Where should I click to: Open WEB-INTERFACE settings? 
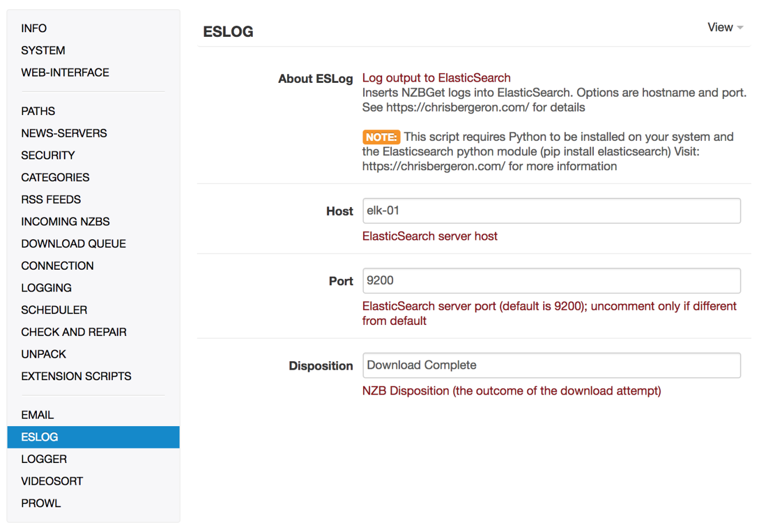pos(65,72)
